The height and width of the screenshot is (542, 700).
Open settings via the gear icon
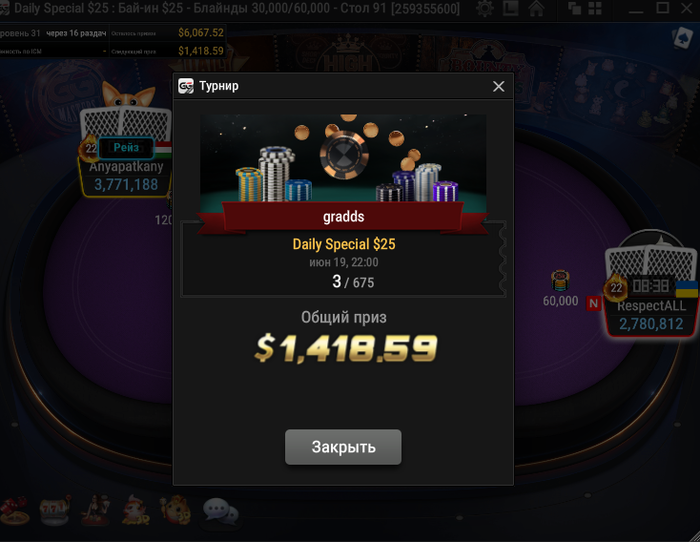485,8
